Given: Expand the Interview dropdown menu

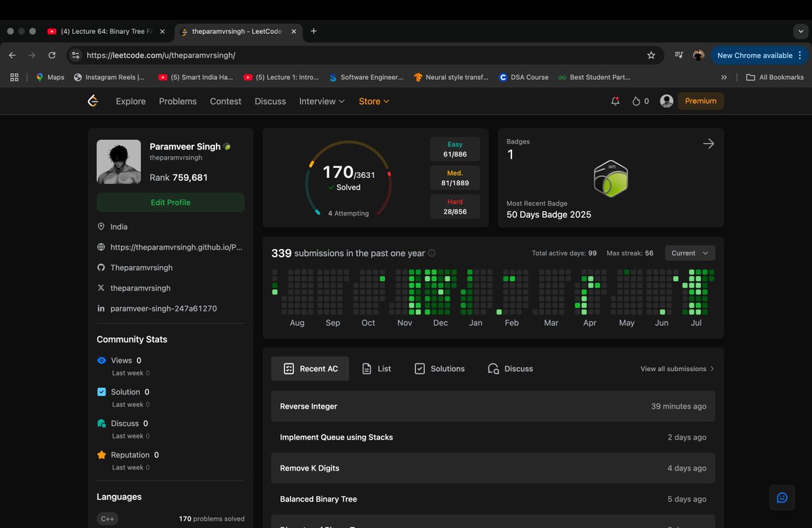Looking at the screenshot, I should [321, 101].
